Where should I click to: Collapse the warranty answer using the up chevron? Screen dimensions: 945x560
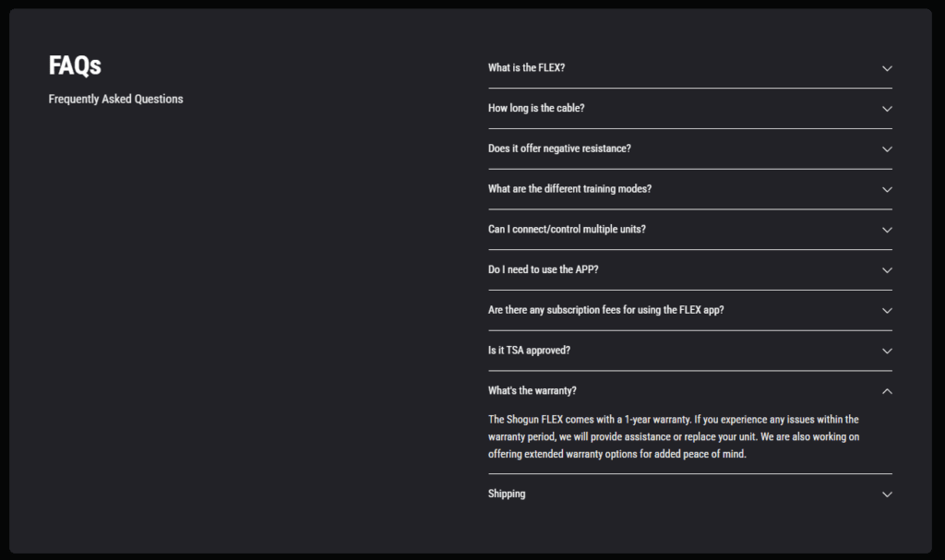tap(887, 392)
